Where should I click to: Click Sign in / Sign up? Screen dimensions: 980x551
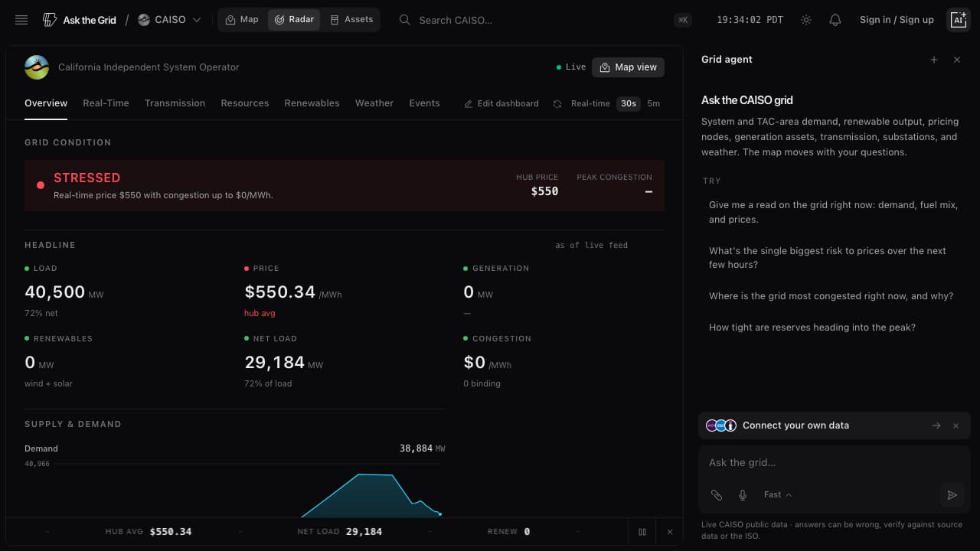point(897,20)
